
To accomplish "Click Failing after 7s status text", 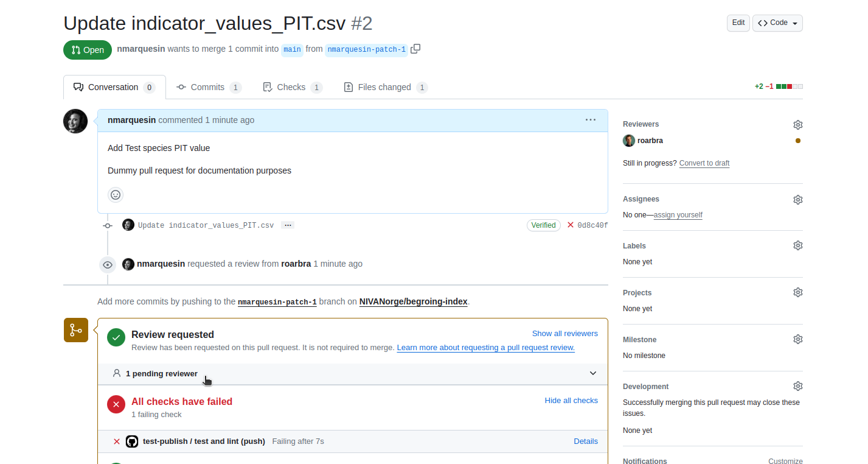I will pos(298,441).
